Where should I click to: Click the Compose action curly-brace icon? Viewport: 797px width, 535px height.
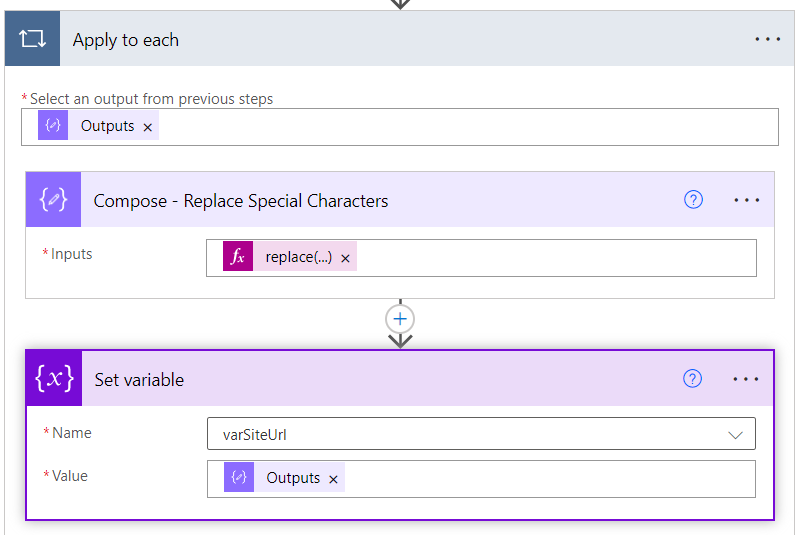(53, 200)
